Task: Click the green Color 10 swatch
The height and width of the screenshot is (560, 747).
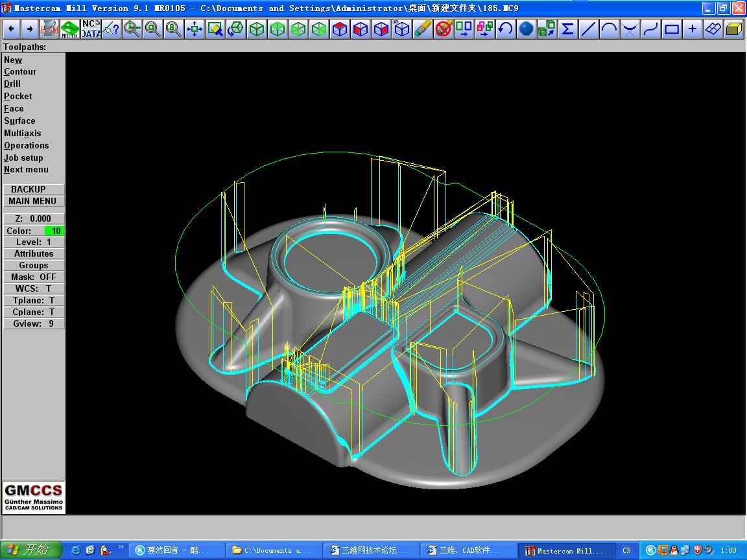Action: 54,231
